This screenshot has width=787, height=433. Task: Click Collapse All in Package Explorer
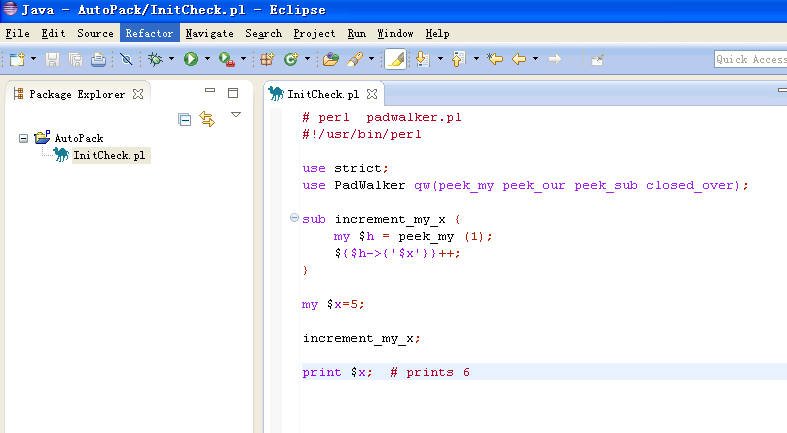pyautogui.click(x=185, y=119)
